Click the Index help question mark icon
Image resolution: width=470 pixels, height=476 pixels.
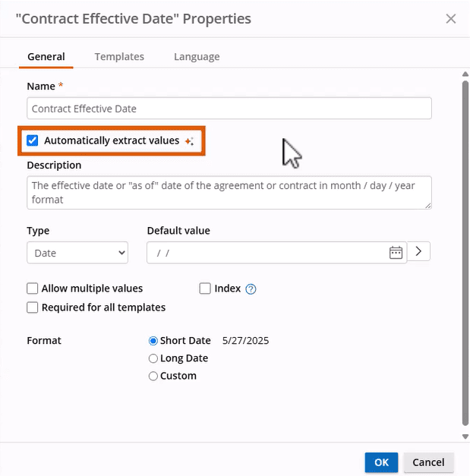251,289
